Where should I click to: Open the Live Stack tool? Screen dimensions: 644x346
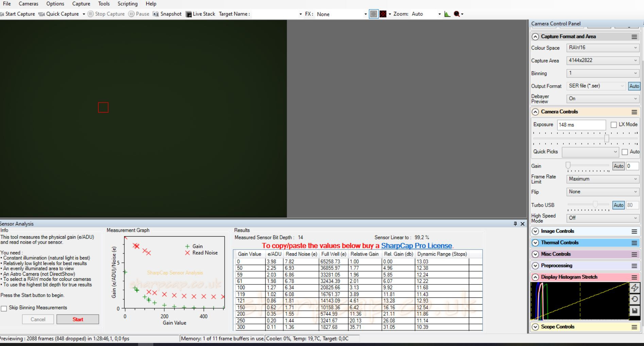pos(201,14)
